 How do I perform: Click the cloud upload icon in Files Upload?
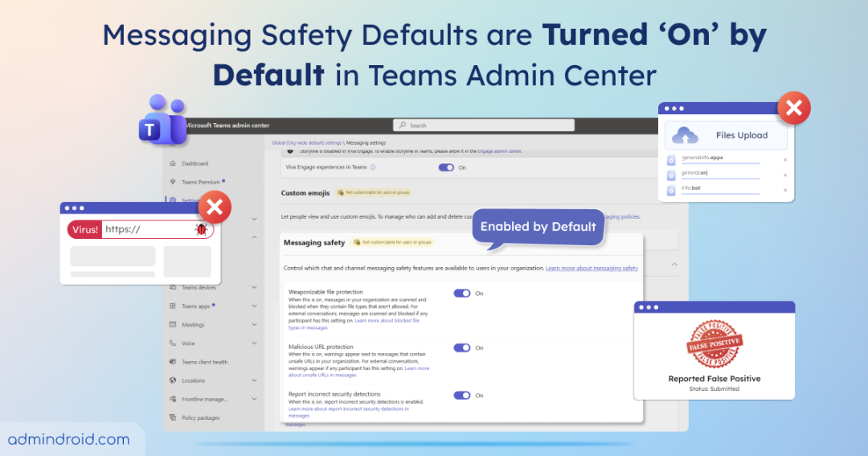point(686,135)
